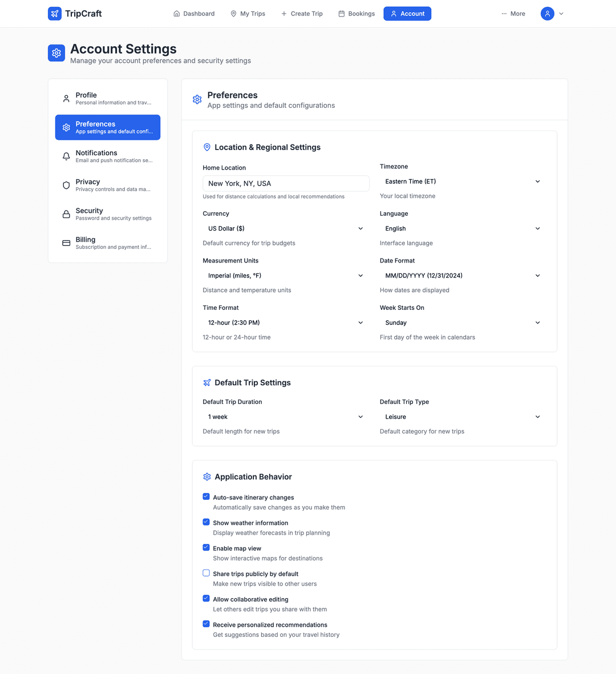Click the TripCraft airplane logo icon
616x674 pixels.
(54, 13)
